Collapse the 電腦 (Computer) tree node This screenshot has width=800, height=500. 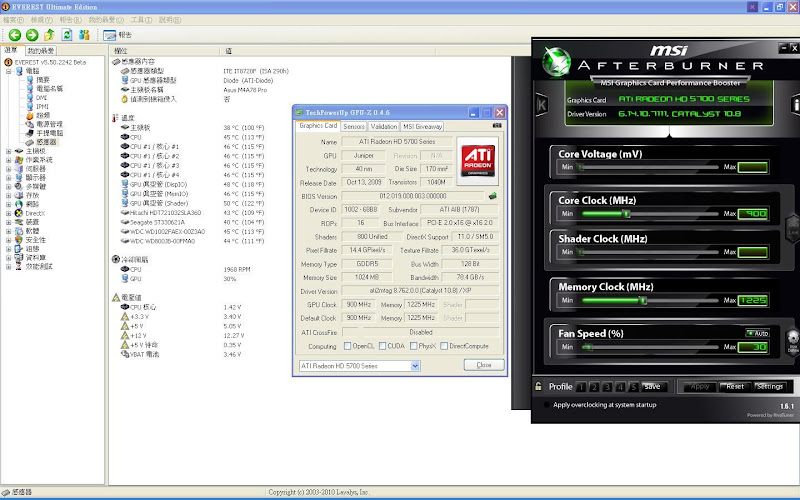tap(9, 71)
